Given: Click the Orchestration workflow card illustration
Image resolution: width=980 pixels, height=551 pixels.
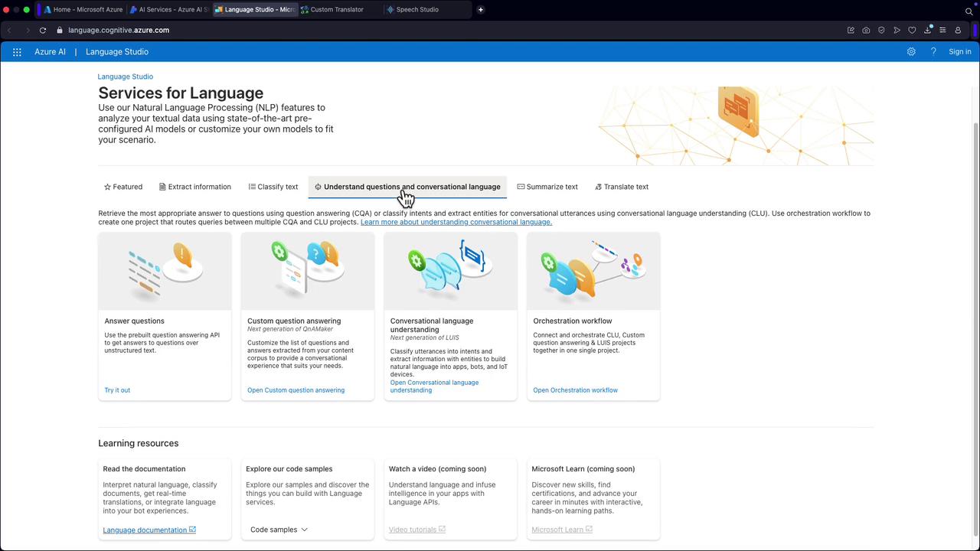Looking at the screenshot, I should tap(593, 272).
